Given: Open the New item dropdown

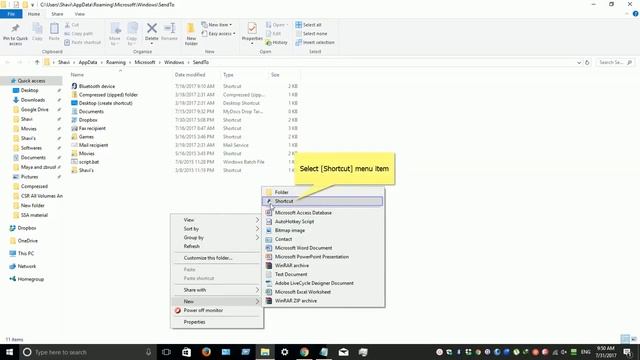Looking at the screenshot, I should pos(217,25).
